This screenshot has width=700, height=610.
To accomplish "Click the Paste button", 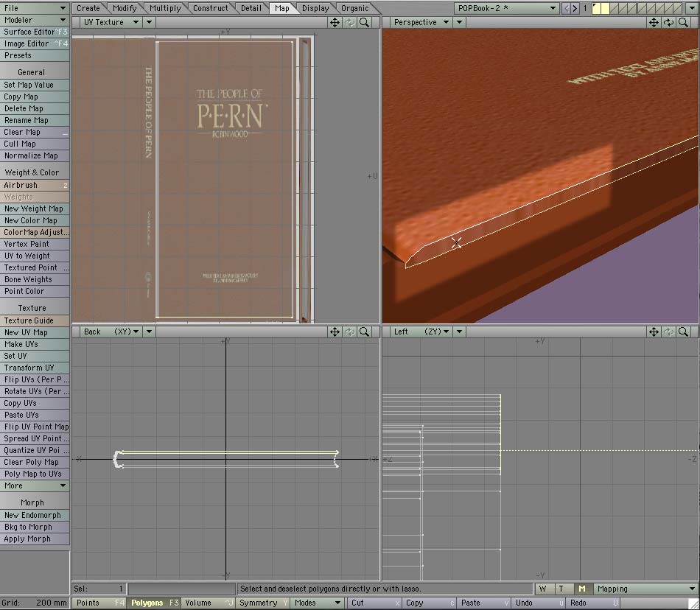I will point(483,603).
